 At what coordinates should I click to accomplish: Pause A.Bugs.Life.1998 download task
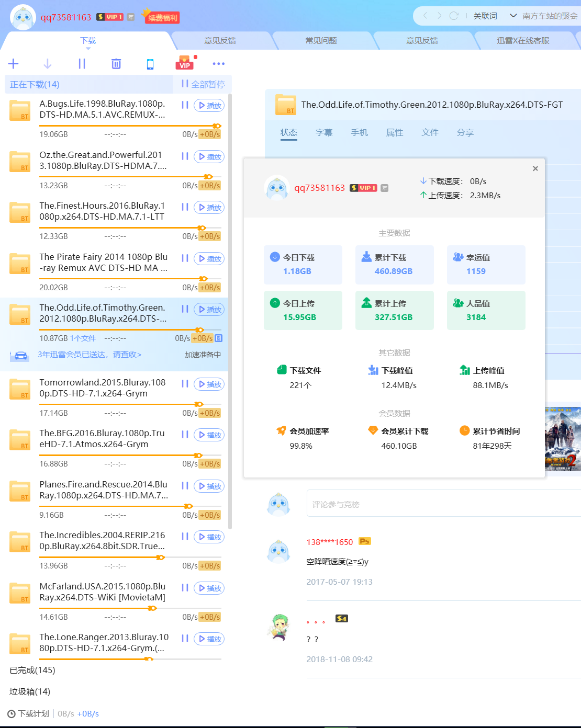point(185,105)
